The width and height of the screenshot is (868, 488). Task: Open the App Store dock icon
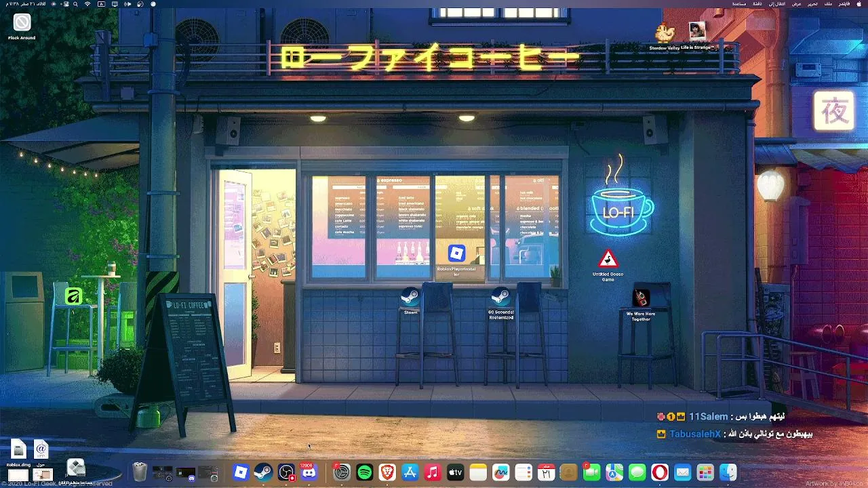coord(410,472)
